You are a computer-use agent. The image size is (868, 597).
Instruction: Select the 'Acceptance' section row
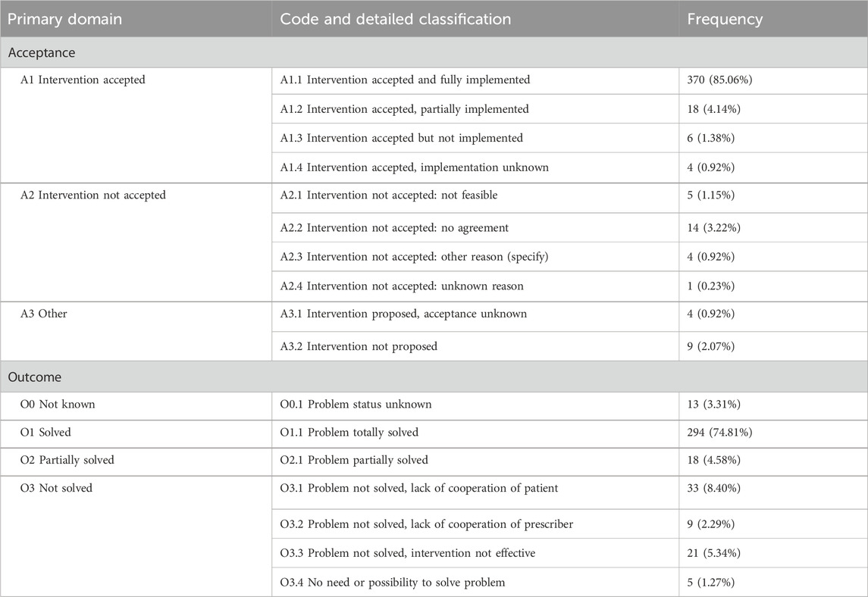(434, 52)
